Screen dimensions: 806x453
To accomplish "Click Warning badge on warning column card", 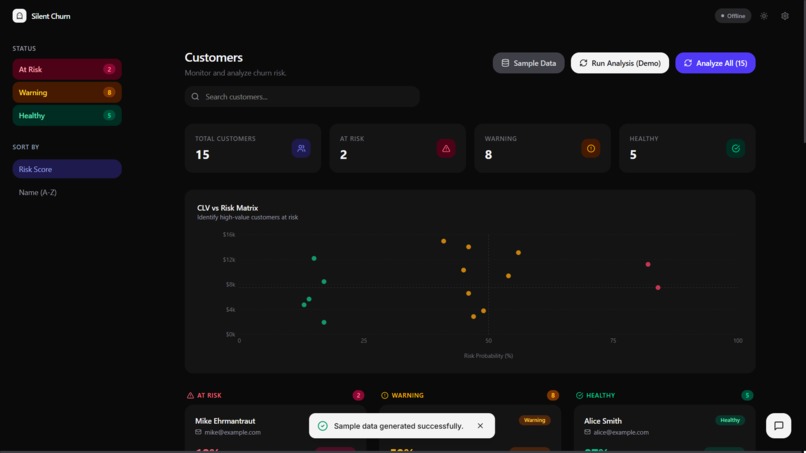I will (535, 421).
